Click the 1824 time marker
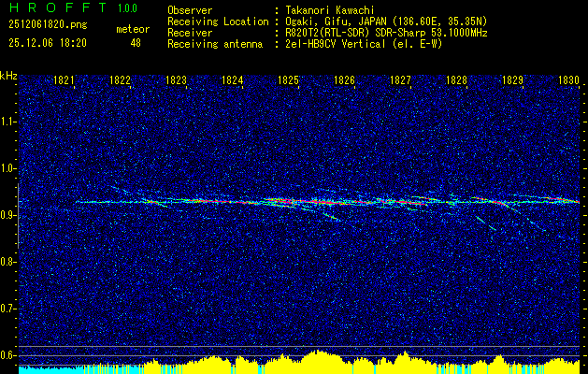Screen dimensions: 588x374 232,79
